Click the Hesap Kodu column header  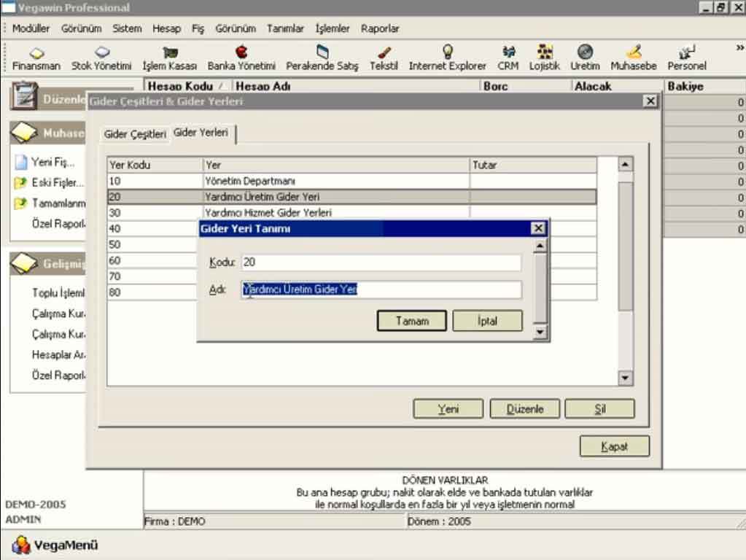tap(187, 86)
